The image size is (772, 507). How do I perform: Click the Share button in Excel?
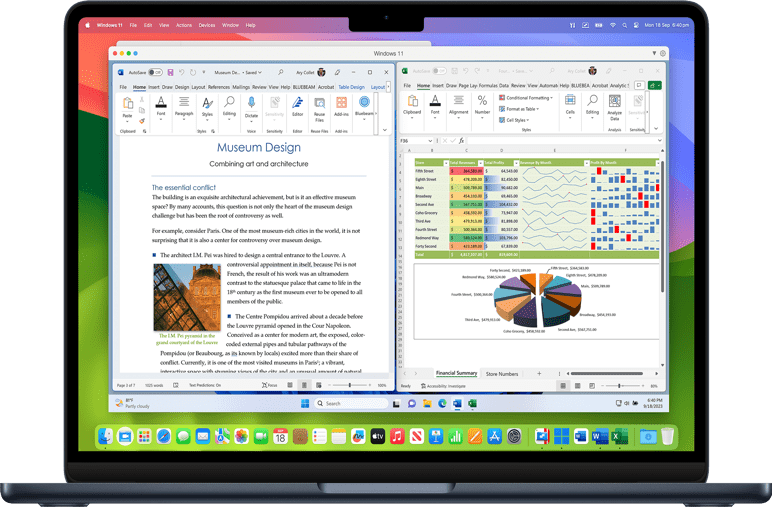(x=653, y=87)
